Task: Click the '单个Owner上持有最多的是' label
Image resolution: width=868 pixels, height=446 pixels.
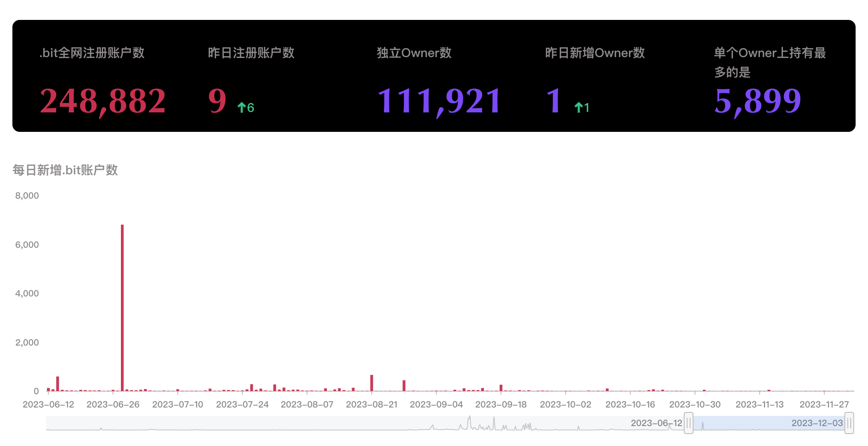Action: 770,62
